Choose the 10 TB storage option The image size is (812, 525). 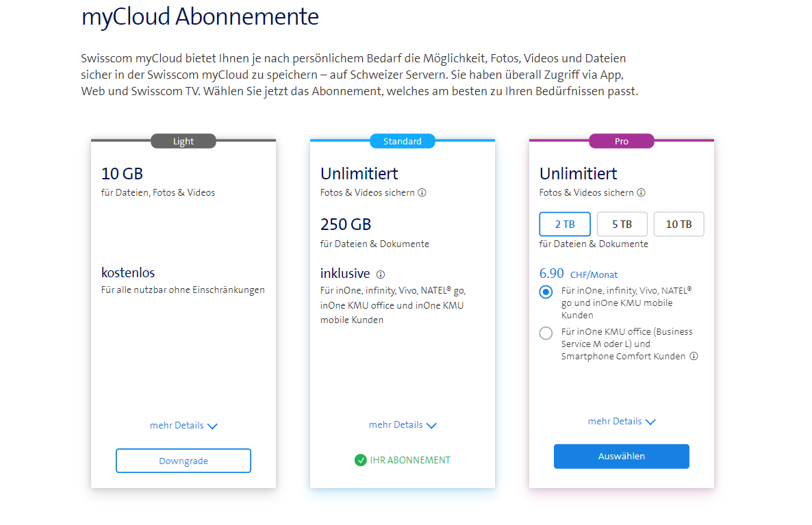[678, 225]
